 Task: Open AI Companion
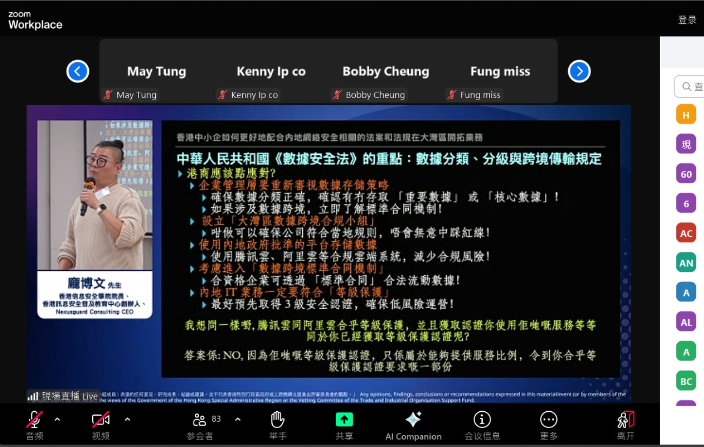coord(413,419)
